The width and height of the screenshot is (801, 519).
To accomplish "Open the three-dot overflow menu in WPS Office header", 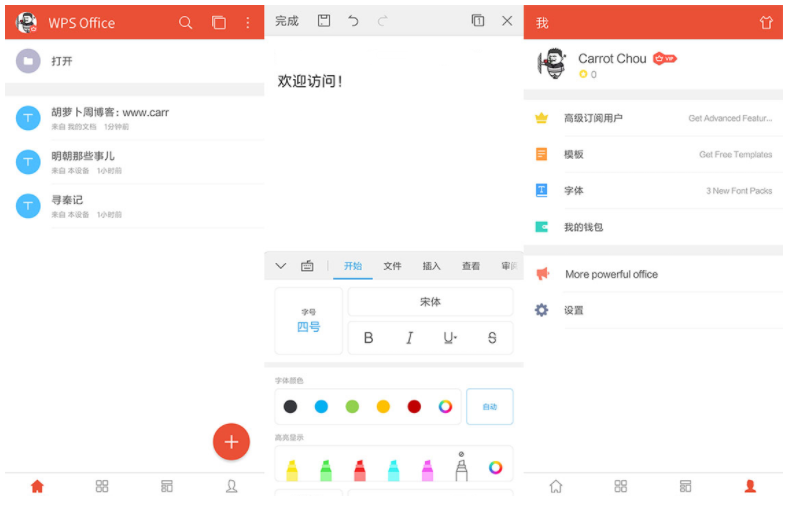I will tap(248, 22).
